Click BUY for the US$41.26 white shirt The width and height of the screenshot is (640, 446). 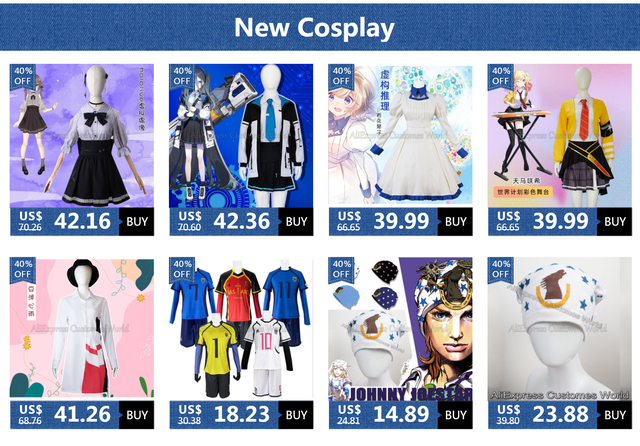(x=137, y=415)
